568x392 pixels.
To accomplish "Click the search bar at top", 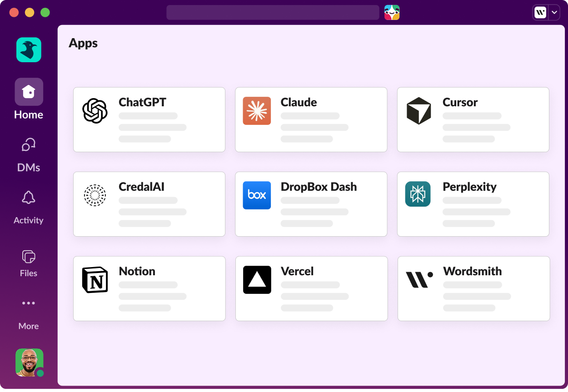I will point(273,12).
